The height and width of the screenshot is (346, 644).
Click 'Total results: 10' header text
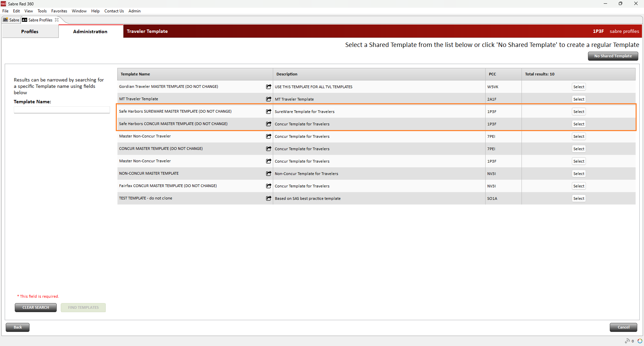coord(540,74)
